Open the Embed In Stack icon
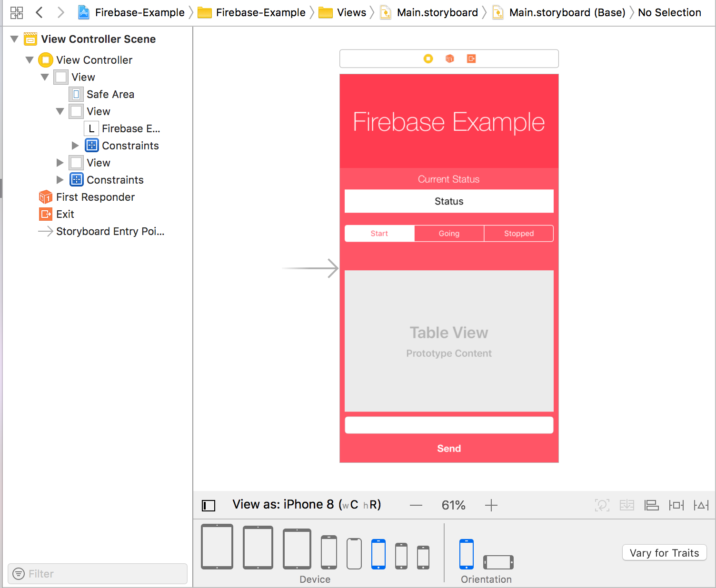This screenshot has width=716, height=588. [627, 505]
